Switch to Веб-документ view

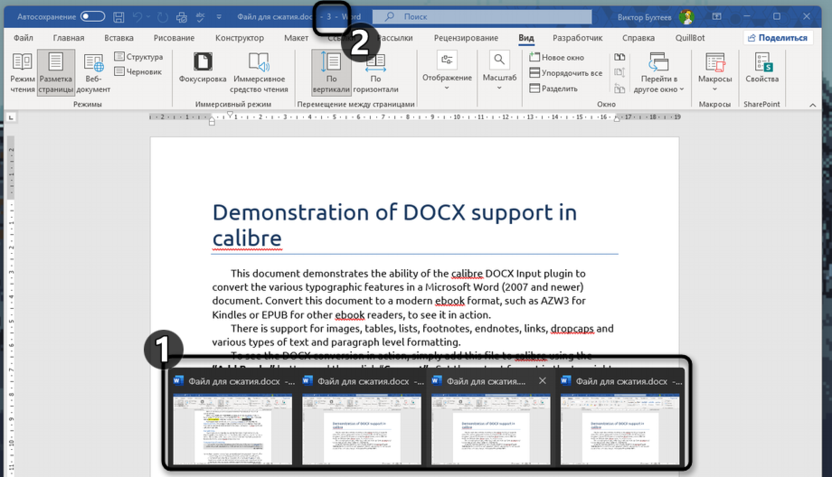tap(93, 73)
